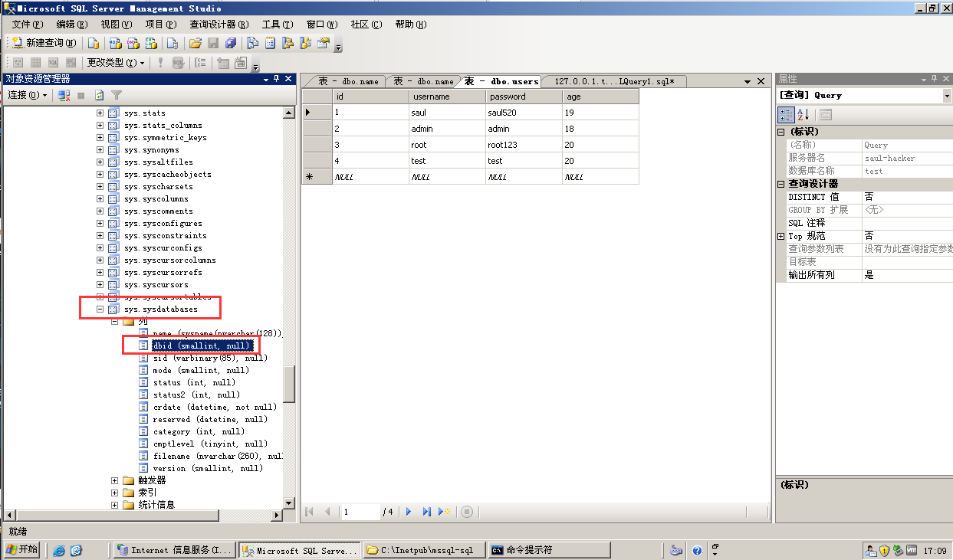Open a new Database Engine query icon
Screen dimensions: 953x560
click(x=93, y=43)
